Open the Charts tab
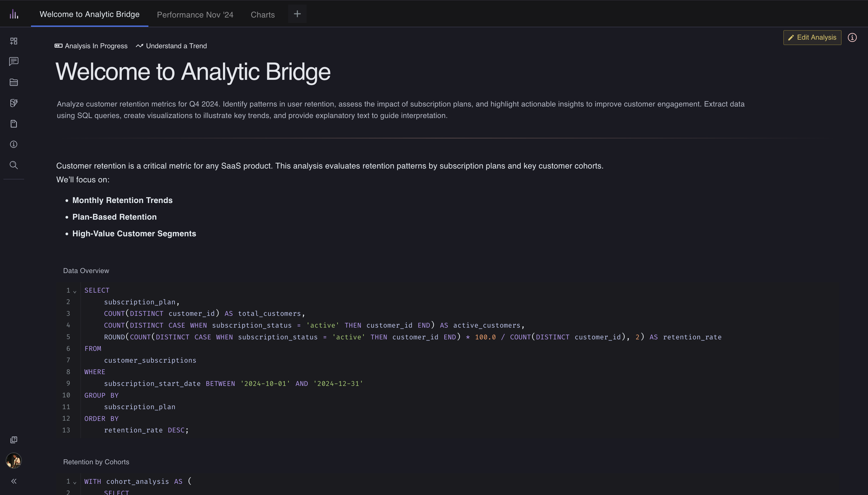868x495 pixels. [x=262, y=14]
